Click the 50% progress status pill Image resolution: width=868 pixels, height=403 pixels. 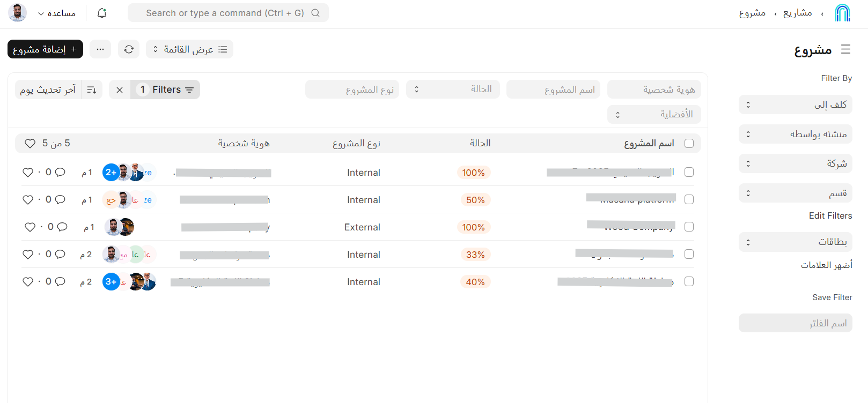(x=475, y=200)
